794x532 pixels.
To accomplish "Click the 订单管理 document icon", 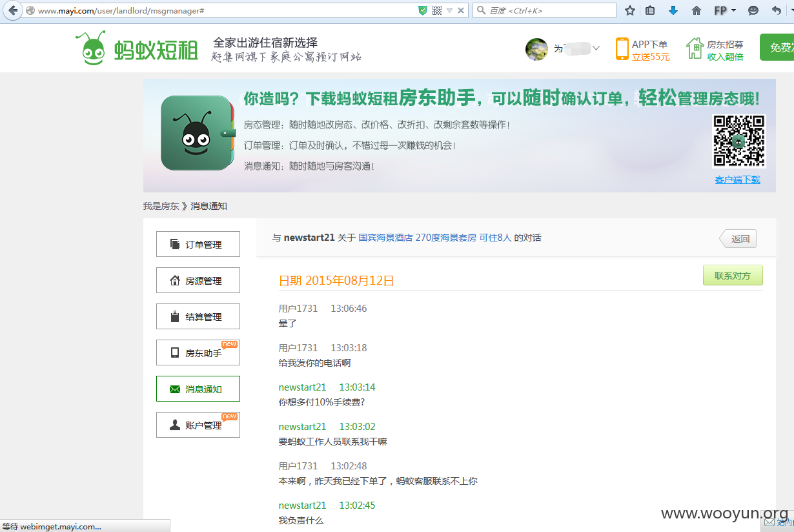I will click(175, 244).
